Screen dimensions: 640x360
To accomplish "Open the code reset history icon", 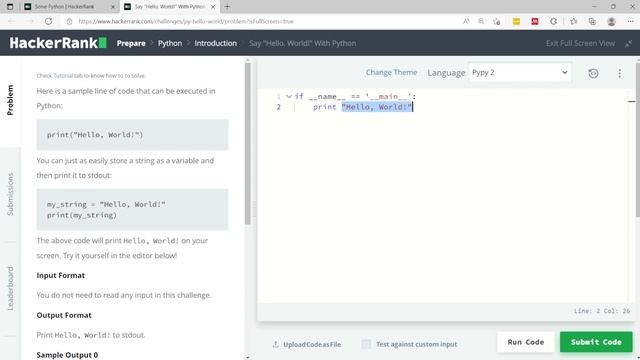I will [x=593, y=73].
